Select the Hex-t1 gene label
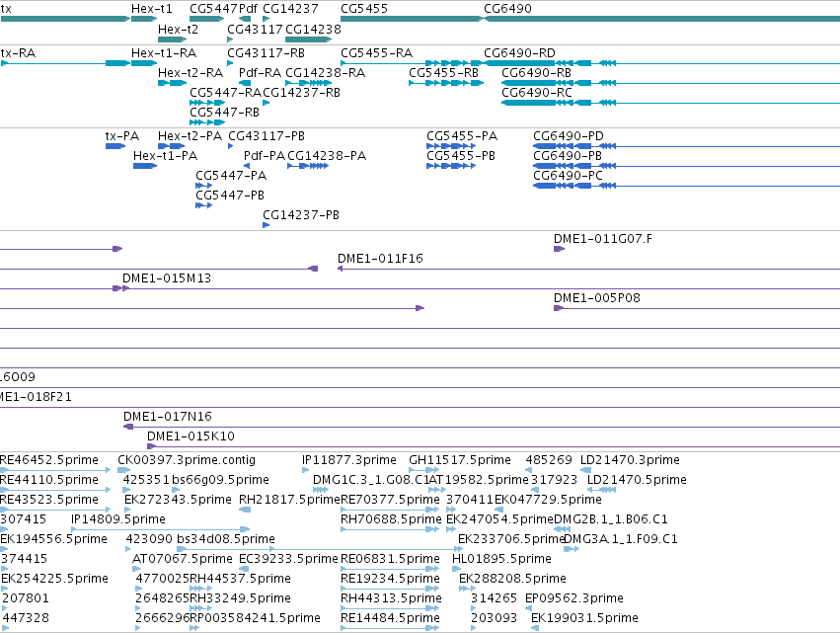Screen dimensions: 840x633 click(152, 9)
